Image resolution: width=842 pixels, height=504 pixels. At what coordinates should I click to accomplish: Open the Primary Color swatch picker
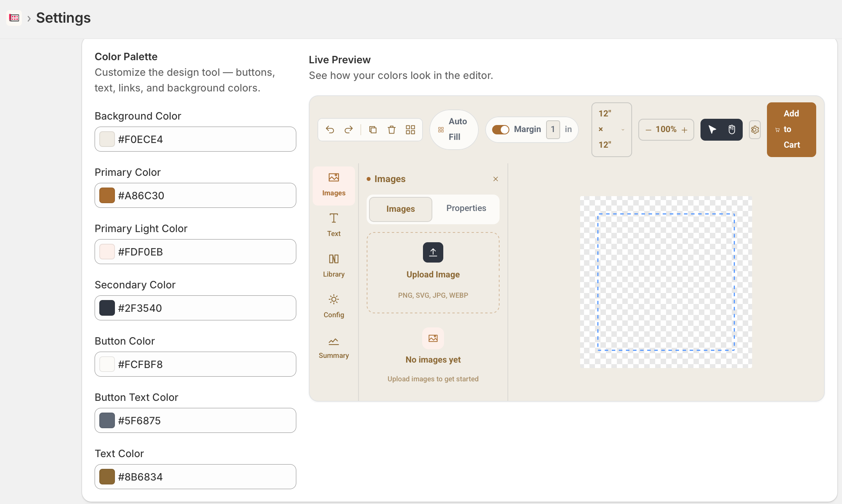coord(107,195)
